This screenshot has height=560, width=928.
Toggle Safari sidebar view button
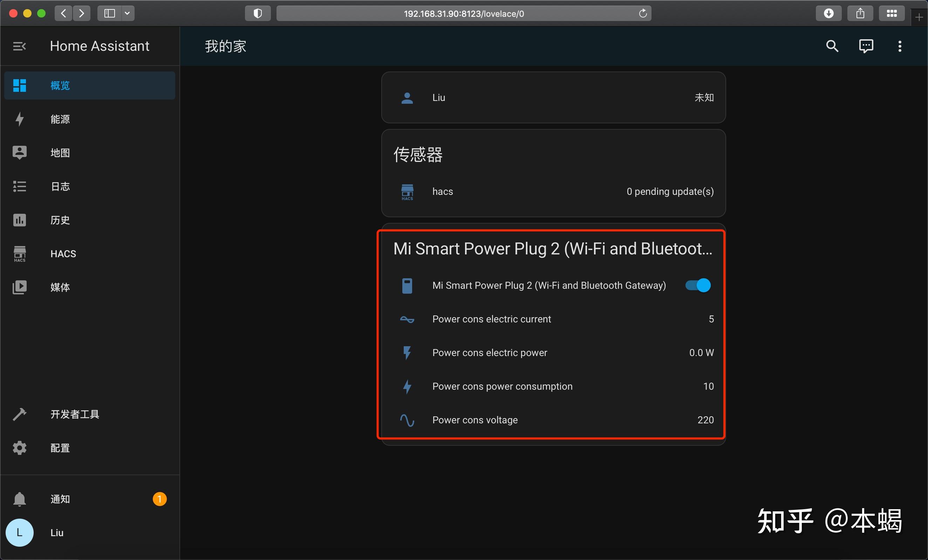pyautogui.click(x=110, y=14)
